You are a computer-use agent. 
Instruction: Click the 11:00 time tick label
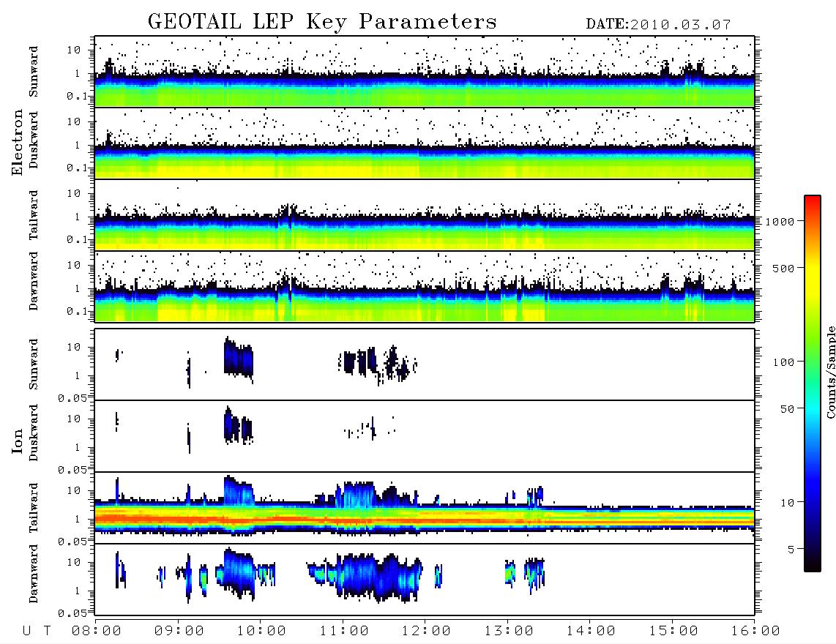(344, 632)
